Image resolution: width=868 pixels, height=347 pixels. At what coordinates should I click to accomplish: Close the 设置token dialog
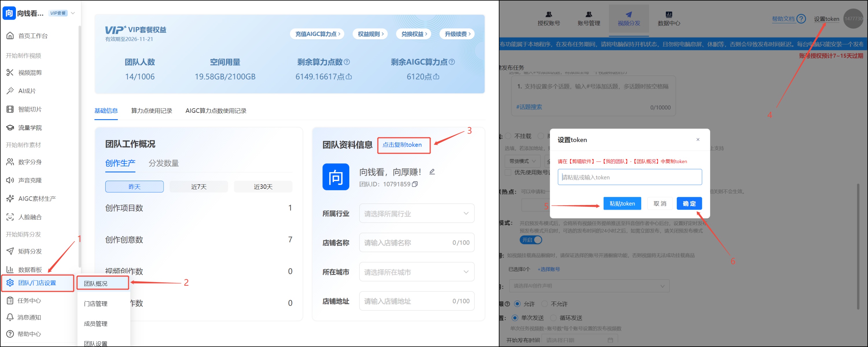pyautogui.click(x=698, y=139)
